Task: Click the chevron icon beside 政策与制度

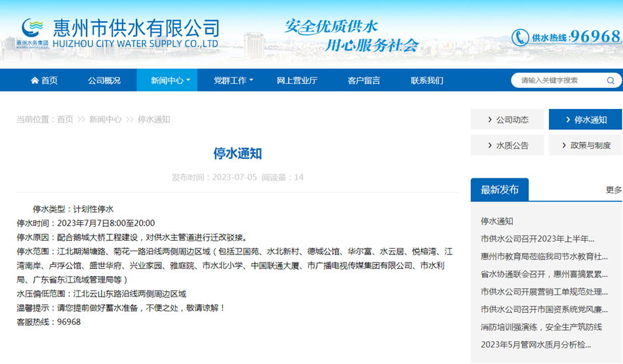Action: coord(564,146)
